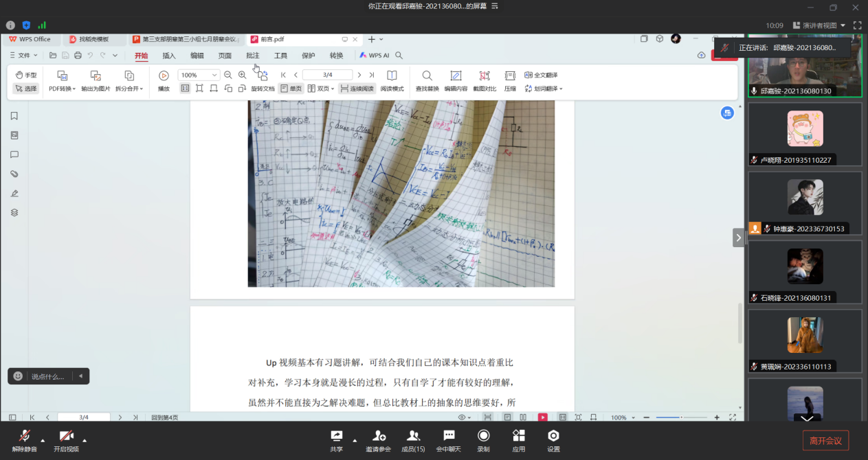Click 全文翻译 full text translation

(x=541, y=75)
